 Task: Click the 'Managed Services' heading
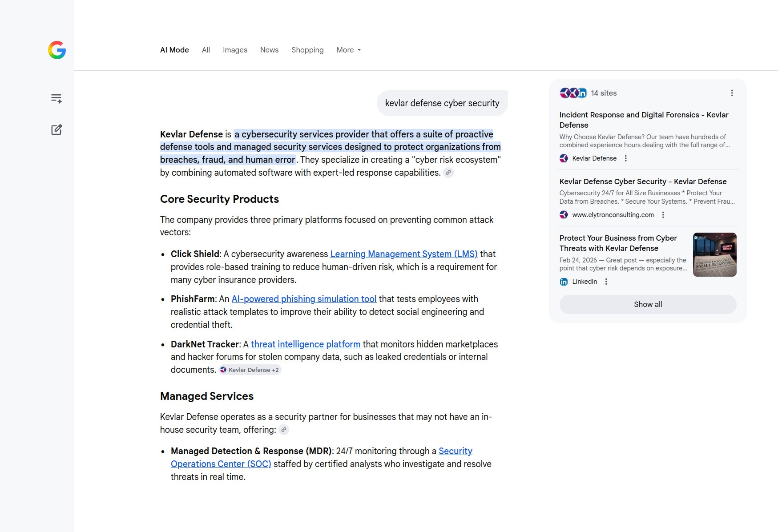[x=207, y=396]
